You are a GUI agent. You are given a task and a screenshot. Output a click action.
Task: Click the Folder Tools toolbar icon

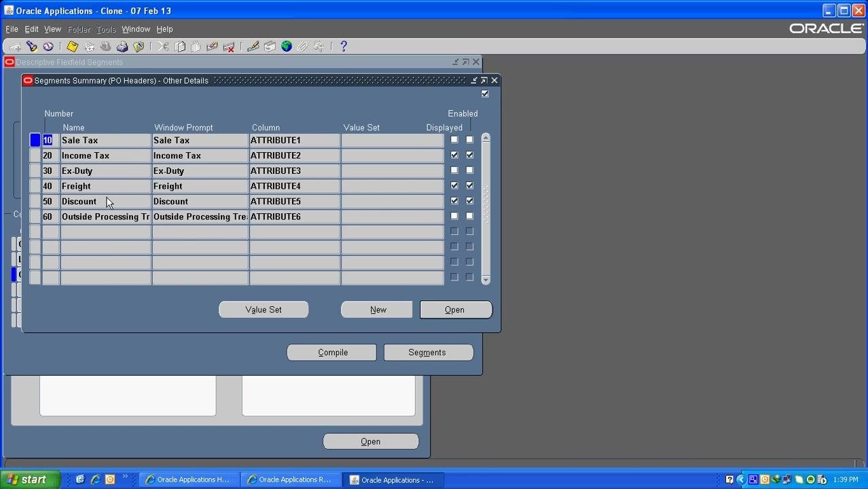(x=319, y=47)
